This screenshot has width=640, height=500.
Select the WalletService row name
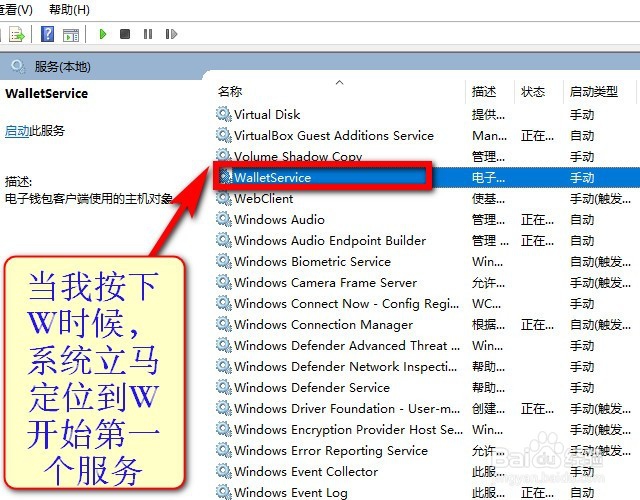pyautogui.click(x=273, y=178)
